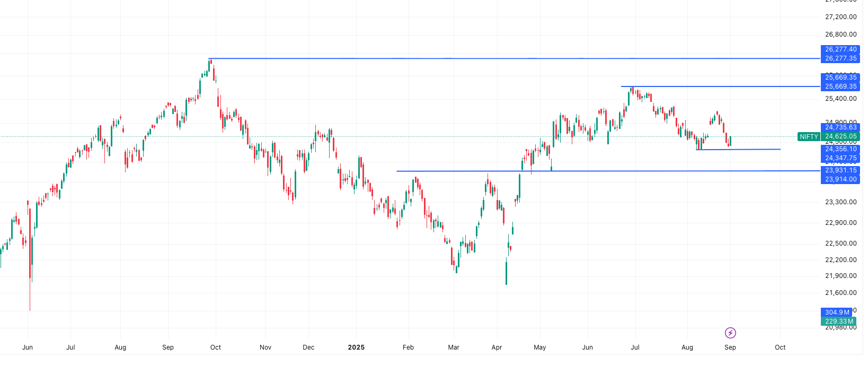
Task: Select the 26,277.40 price label
Action: (840, 49)
